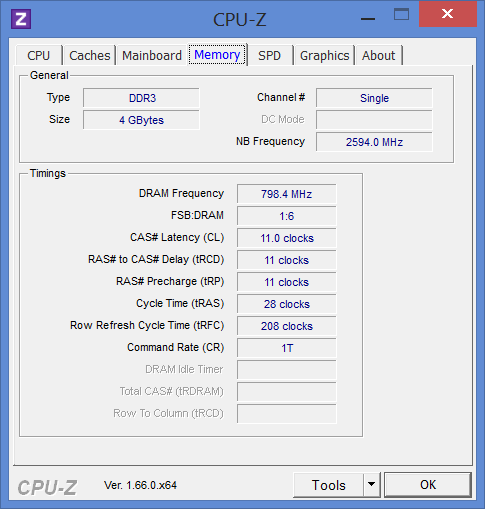This screenshot has height=509, width=485.
Task: Go to the About tab
Action: (x=378, y=55)
